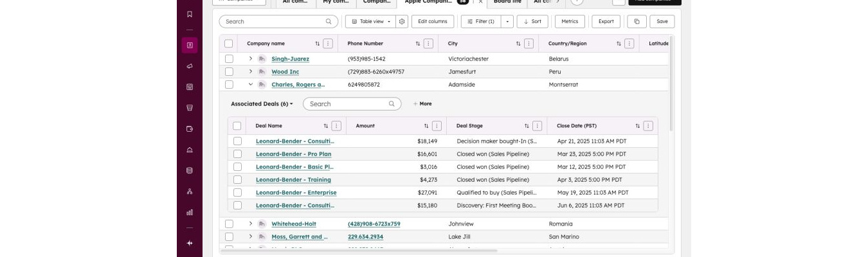Check the Moss, Garrett row checkbox
This screenshot has width=868, height=257.
click(x=229, y=236)
